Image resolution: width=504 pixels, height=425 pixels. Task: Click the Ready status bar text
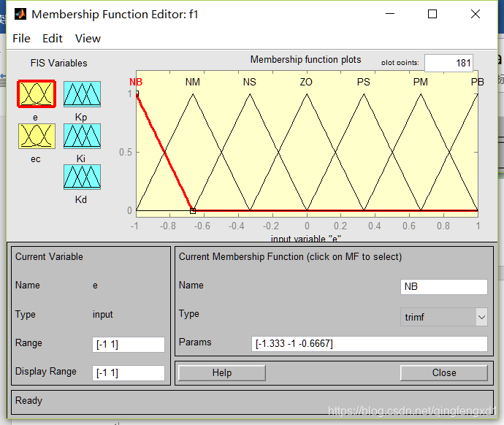[x=29, y=401]
